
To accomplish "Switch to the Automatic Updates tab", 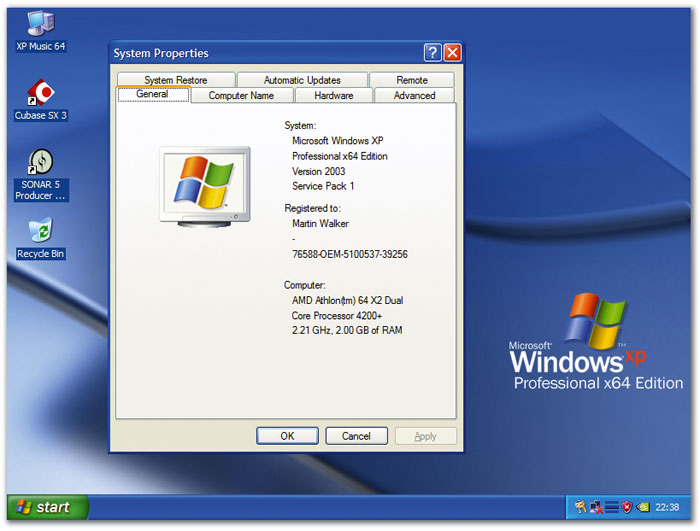I will pyautogui.click(x=302, y=80).
